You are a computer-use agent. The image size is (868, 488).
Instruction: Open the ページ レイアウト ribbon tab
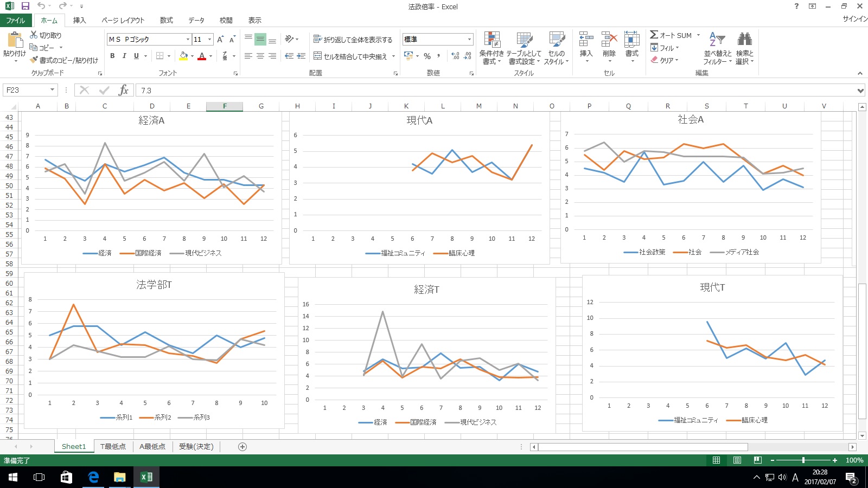pos(123,21)
